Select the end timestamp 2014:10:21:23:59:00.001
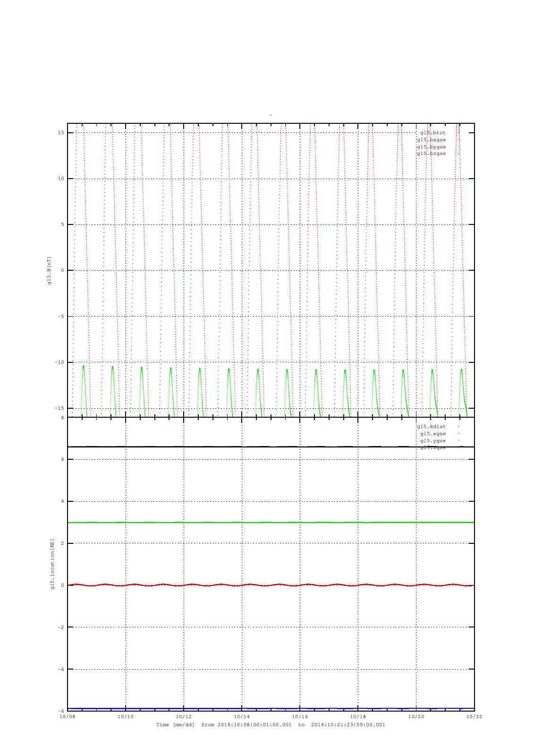534x756 pixels. [348, 725]
